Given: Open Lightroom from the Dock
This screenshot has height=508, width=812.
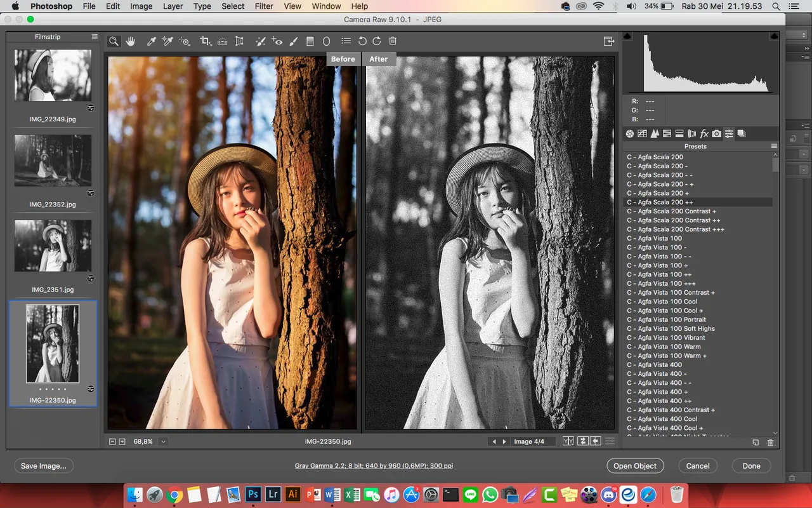Looking at the screenshot, I should [274, 495].
